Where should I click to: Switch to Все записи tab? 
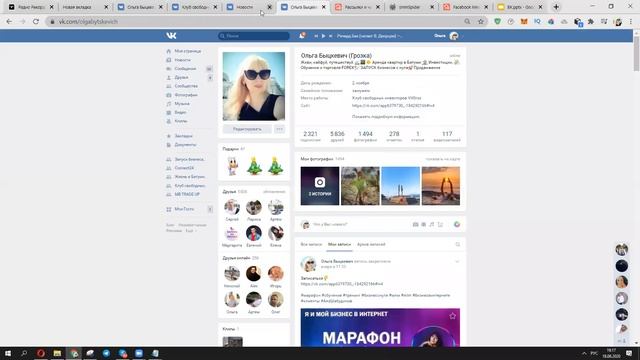click(311, 244)
